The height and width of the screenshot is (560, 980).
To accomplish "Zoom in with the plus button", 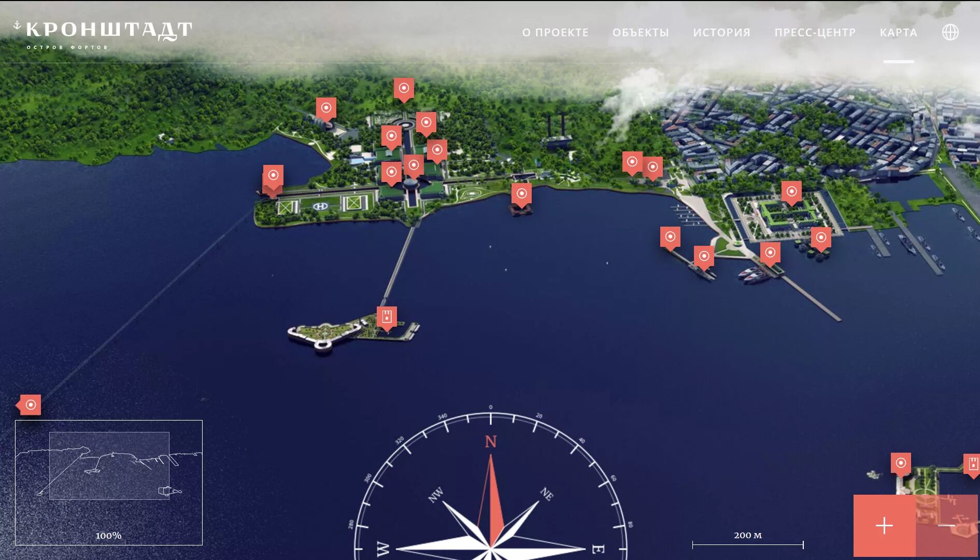I will pos(884,525).
